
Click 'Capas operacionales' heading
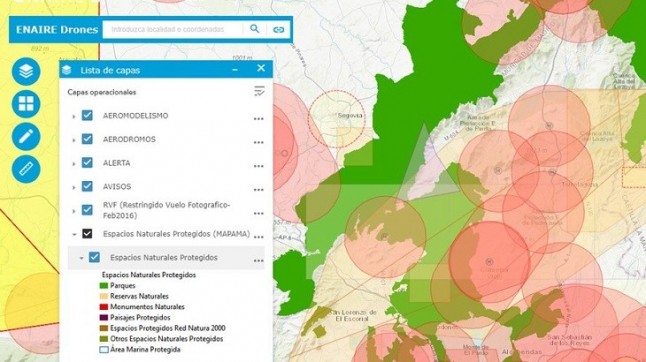pyautogui.click(x=102, y=92)
